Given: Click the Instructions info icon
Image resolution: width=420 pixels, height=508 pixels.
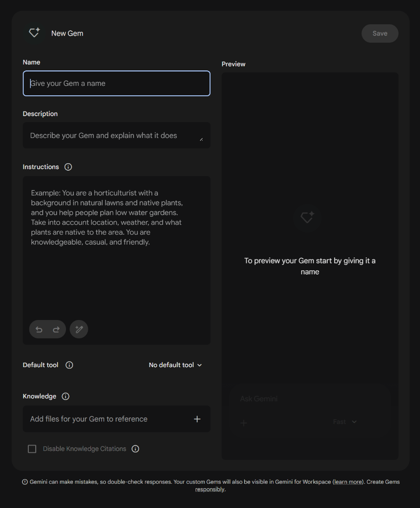Looking at the screenshot, I should pos(68,167).
